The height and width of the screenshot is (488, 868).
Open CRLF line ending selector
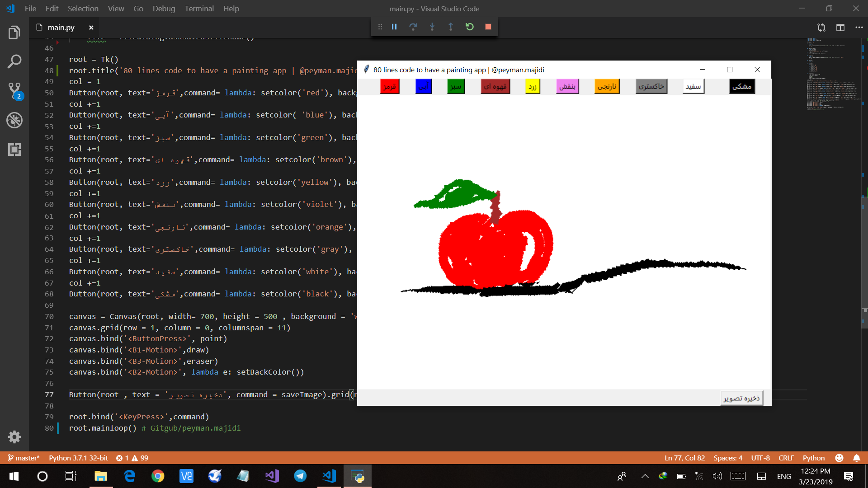pos(786,458)
